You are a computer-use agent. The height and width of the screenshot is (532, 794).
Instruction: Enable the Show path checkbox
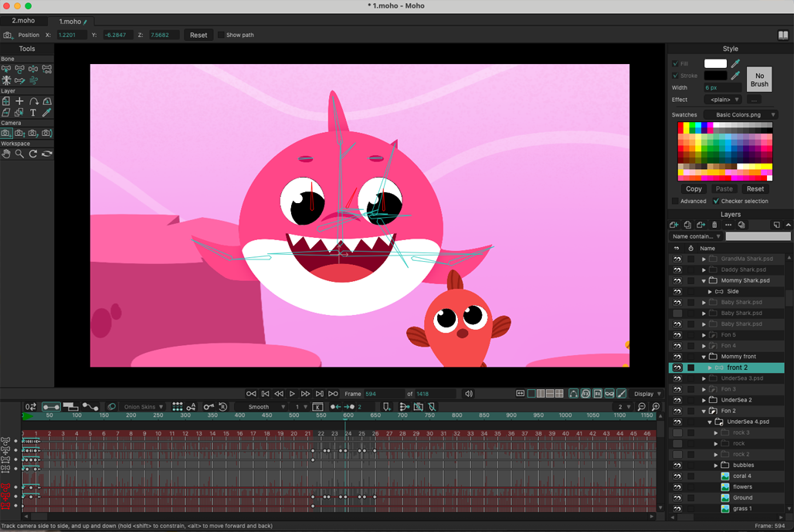pos(219,35)
